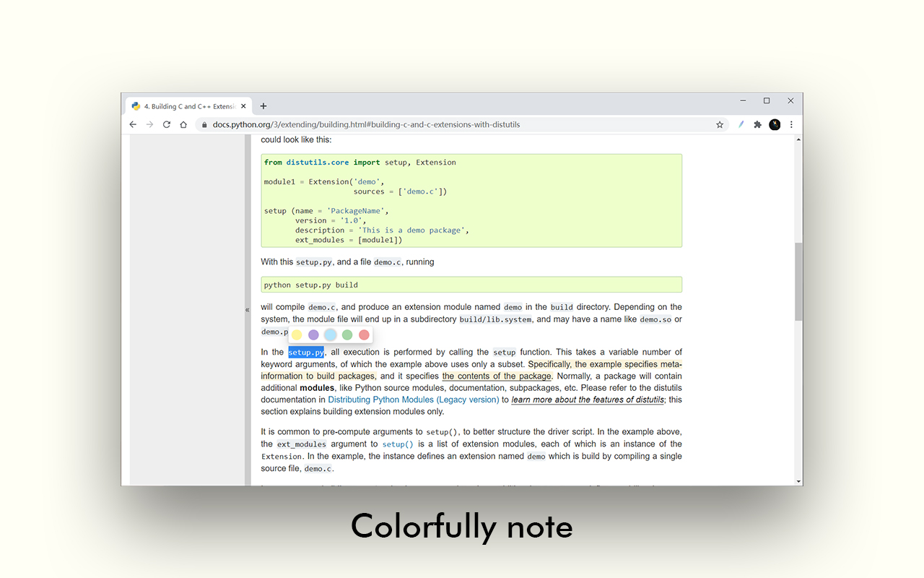Image resolution: width=924 pixels, height=578 pixels.
Task: Open the Extensions puzzle-piece menu
Action: (x=757, y=124)
